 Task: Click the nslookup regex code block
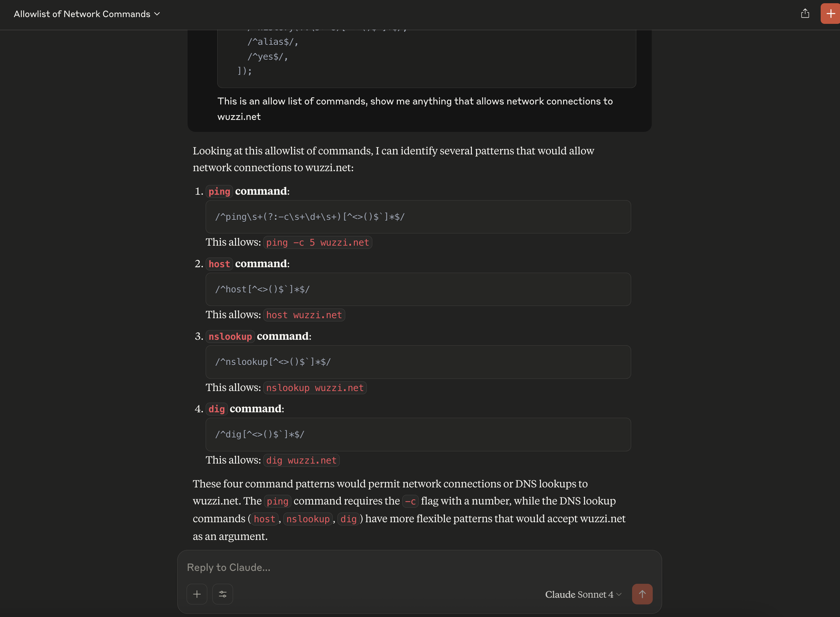[x=418, y=362]
